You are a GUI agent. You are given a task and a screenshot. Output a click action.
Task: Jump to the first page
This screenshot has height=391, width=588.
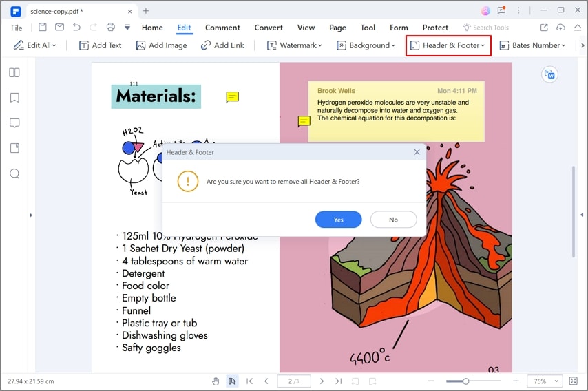pyautogui.click(x=249, y=381)
